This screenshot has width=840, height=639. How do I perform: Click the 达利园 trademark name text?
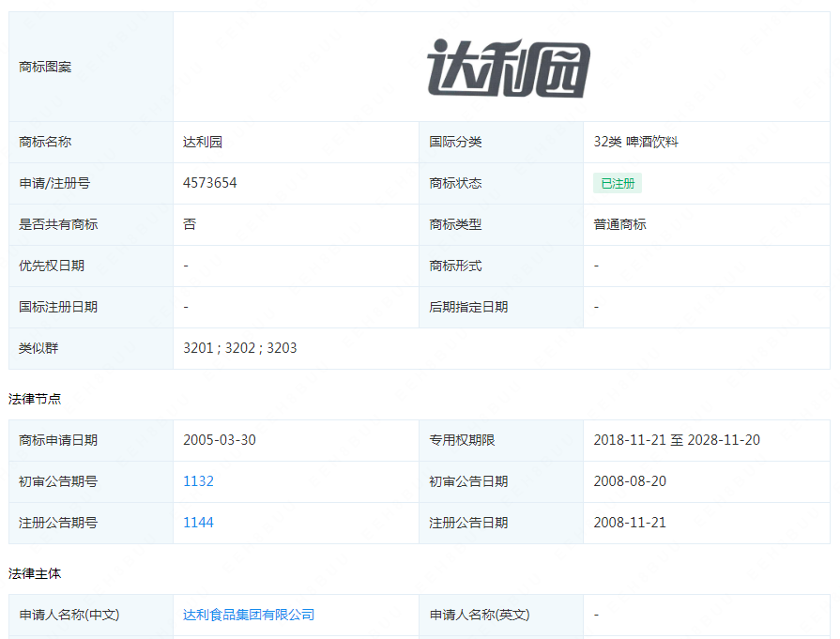click(x=203, y=142)
